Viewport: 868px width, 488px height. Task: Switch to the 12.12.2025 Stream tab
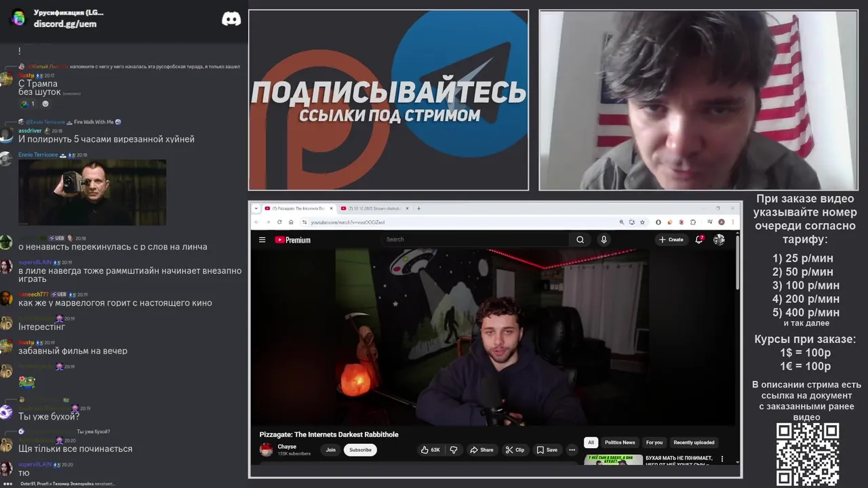(x=375, y=208)
